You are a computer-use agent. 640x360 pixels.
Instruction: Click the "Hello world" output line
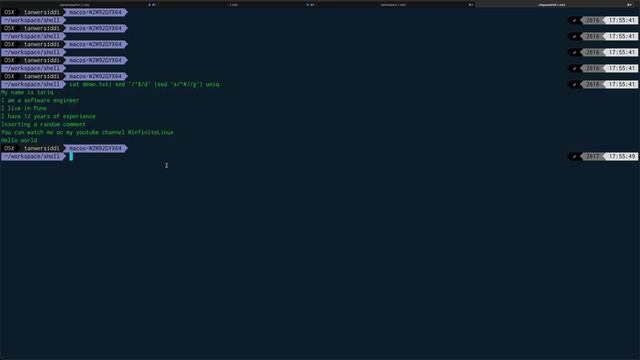pyautogui.click(x=19, y=140)
